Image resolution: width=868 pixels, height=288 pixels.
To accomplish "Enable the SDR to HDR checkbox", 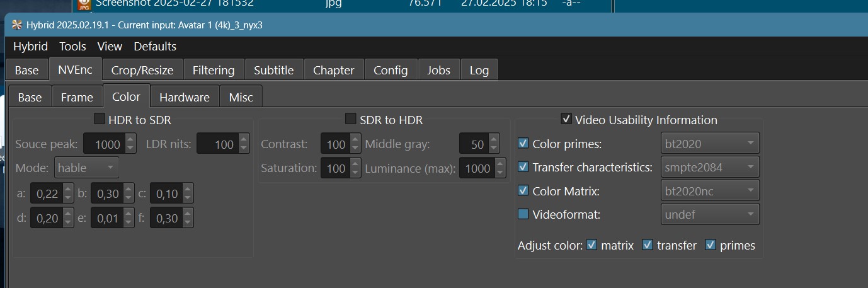I will point(351,118).
